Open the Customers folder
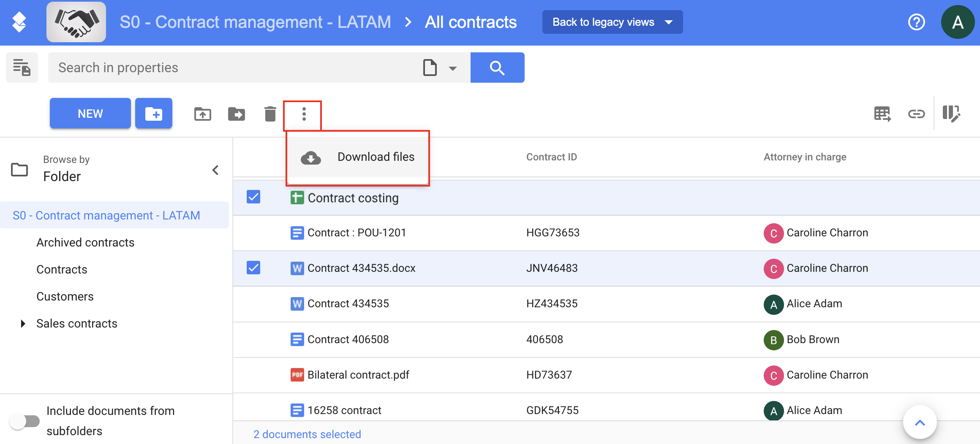The image size is (980, 444). coord(65,296)
